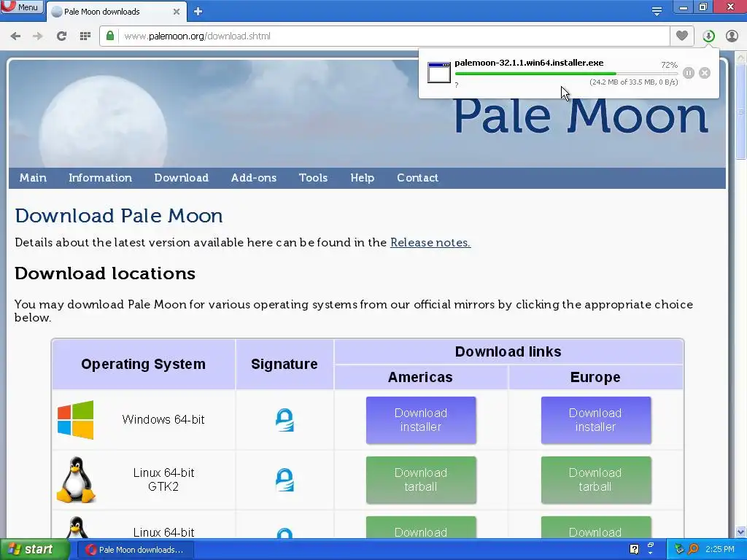Screen dimensions: 747x560
Task: Open the Help navigation item
Action: (x=362, y=178)
